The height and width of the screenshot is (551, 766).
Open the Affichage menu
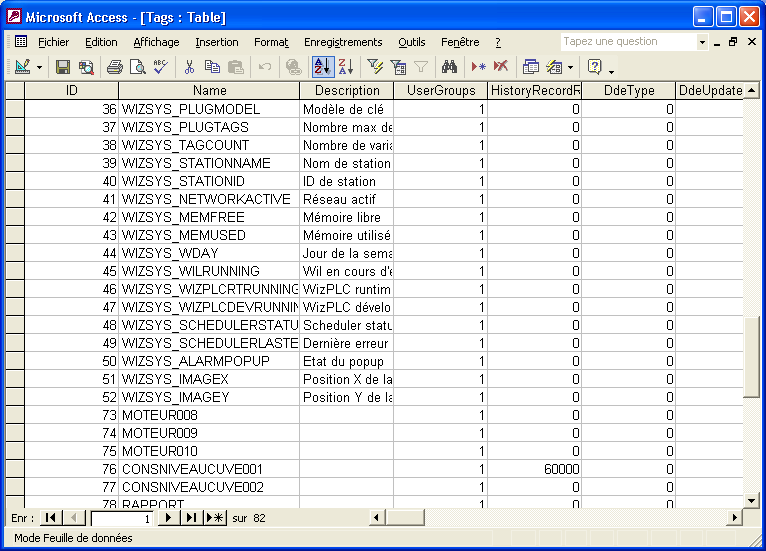pyautogui.click(x=156, y=42)
